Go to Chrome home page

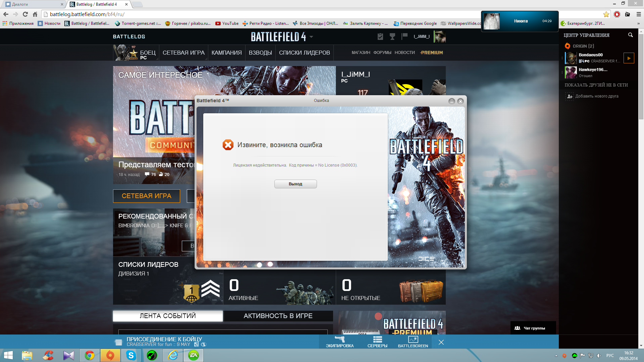coord(35,14)
